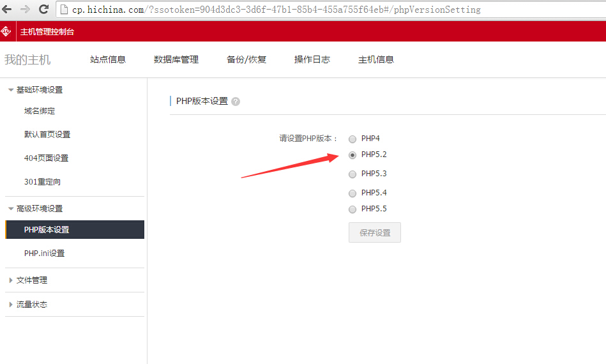
Task: Reload the page with refresh icon
Action: pos(43,10)
